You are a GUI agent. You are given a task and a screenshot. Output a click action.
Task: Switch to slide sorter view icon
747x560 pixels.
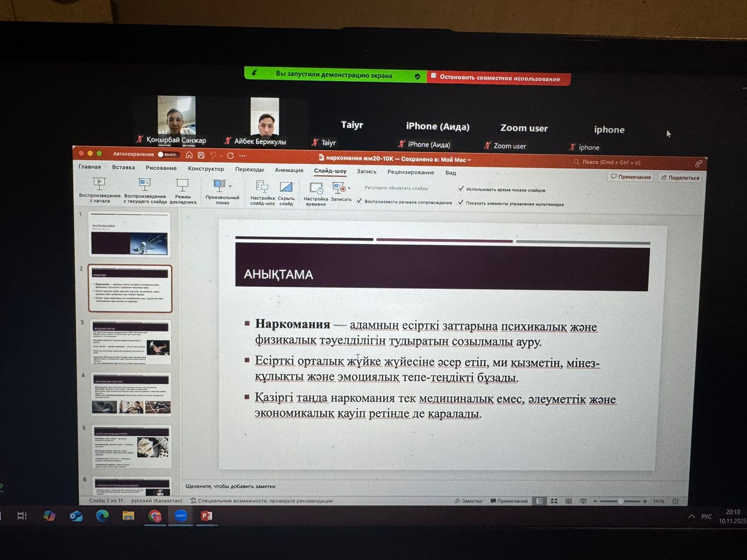point(554,501)
